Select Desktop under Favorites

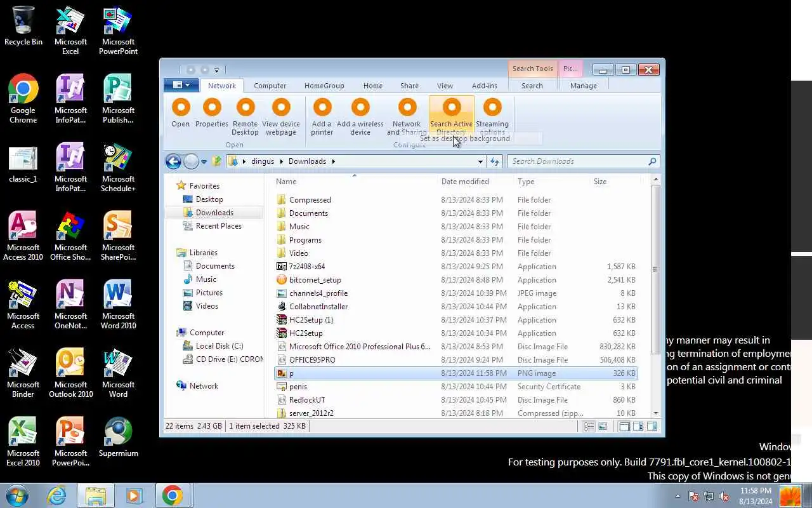[x=209, y=199]
